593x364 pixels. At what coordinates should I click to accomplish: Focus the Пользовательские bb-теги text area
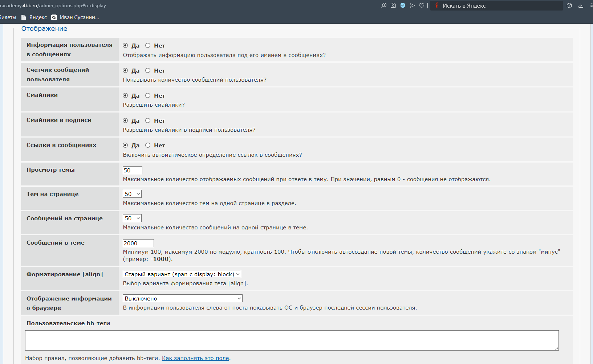click(292, 340)
